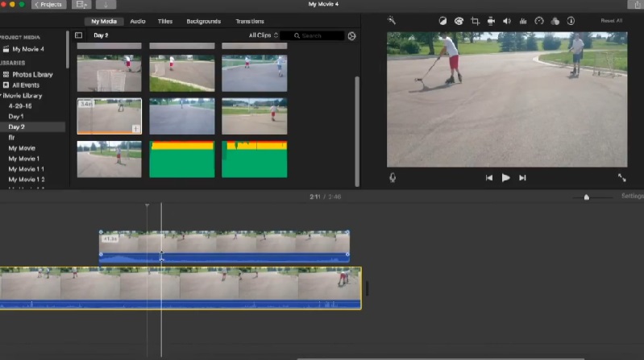Viewport: 644px width, 360px height.
Task: Switch to My Media tab
Action: (104, 22)
